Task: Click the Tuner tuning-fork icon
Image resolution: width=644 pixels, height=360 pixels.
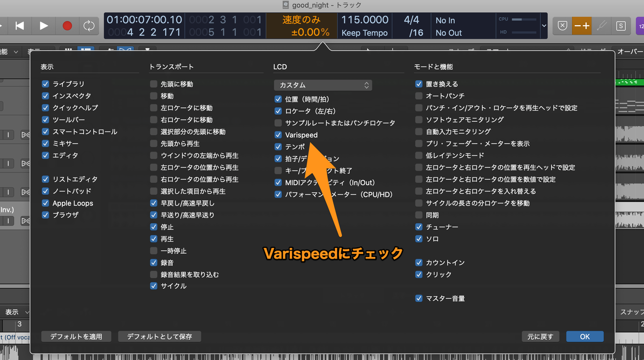Action: 601,25
